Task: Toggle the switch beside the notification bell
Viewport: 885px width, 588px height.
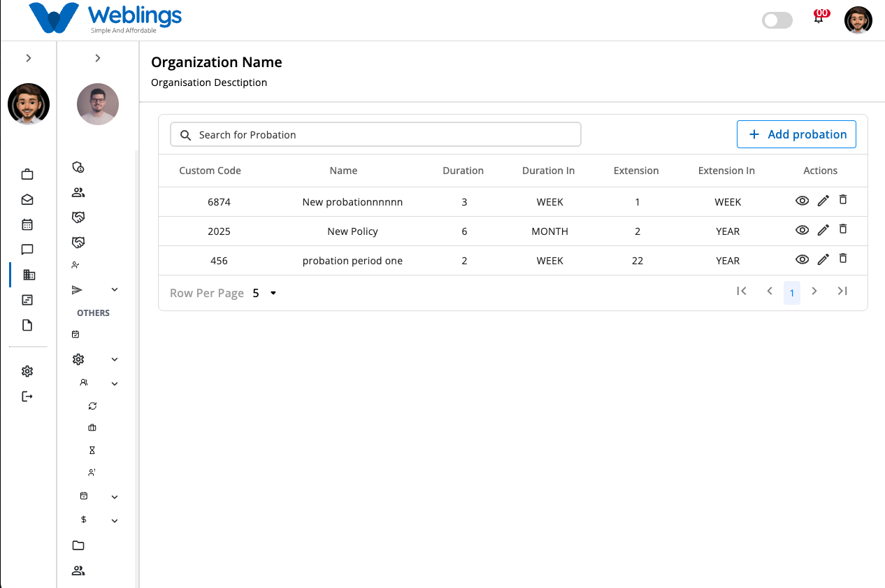Action: 777,20
